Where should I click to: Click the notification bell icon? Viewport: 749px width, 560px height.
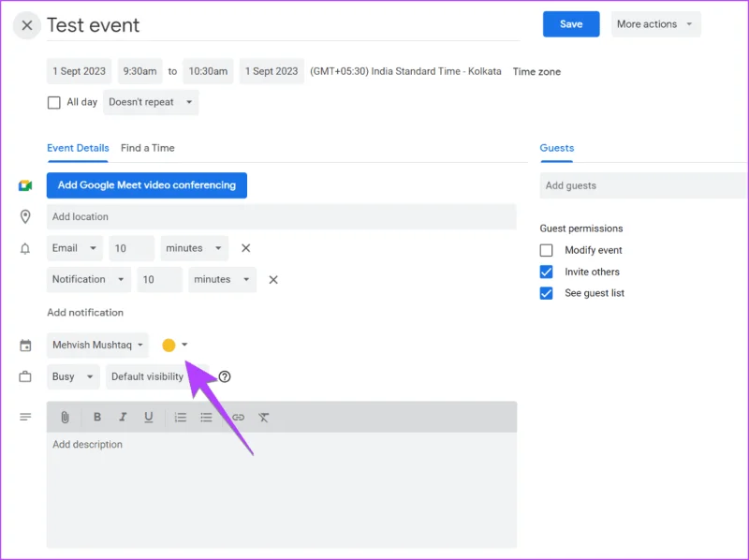tap(25, 248)
